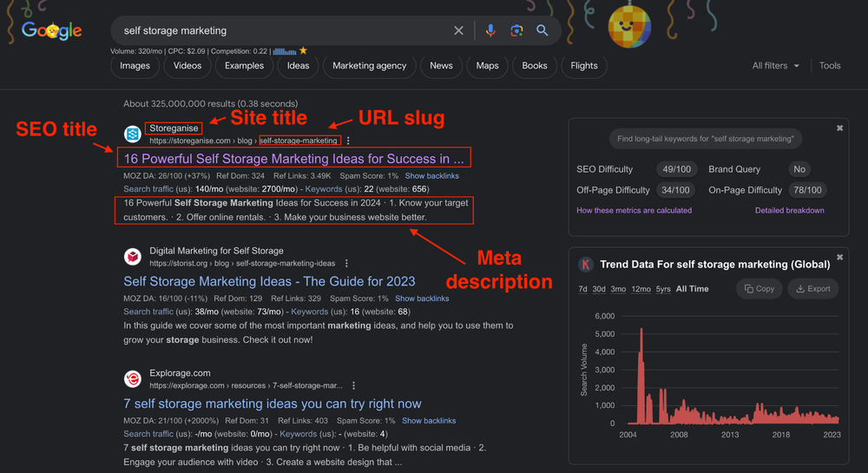Open the All filters dropdown
Image resolution: width=868 pixels, height=473 pixels.
click(x=775, y=65)
